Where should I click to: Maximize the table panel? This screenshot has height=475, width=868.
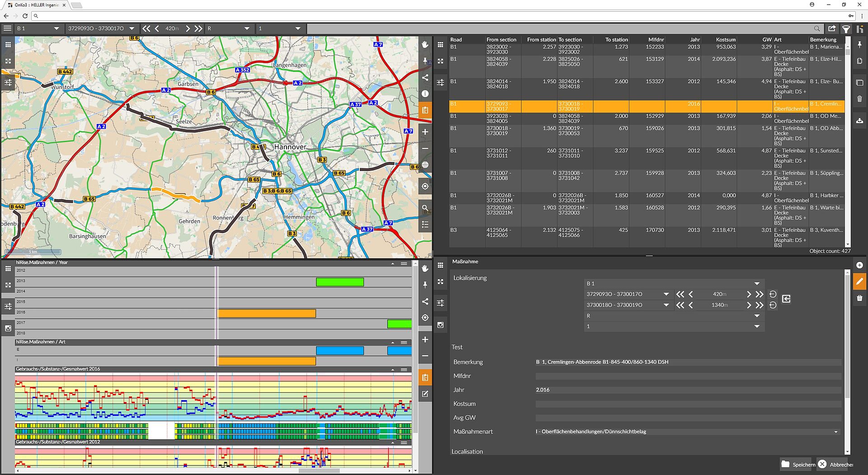(440, 61)
